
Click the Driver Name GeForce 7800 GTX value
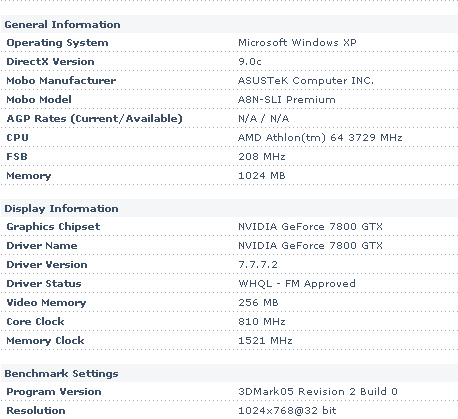click(x=310, y=246)
